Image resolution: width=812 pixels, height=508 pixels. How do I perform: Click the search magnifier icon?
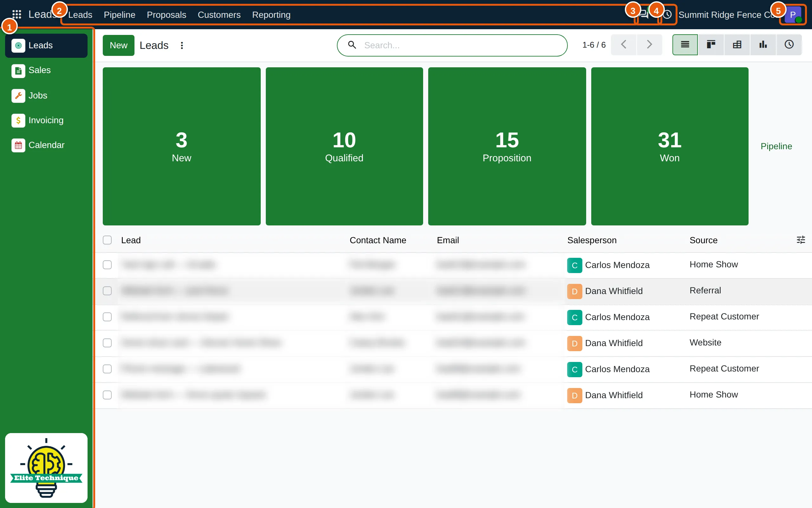coord(352,45)
